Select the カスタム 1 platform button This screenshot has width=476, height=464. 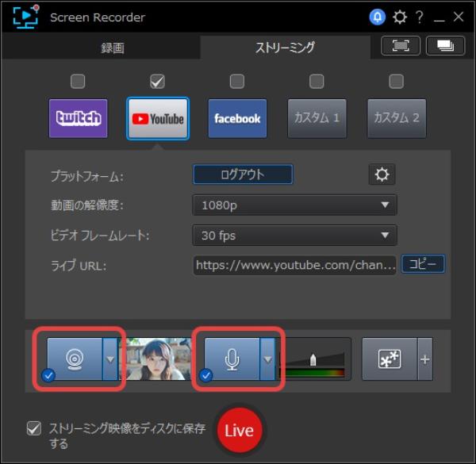click(317, 118)
